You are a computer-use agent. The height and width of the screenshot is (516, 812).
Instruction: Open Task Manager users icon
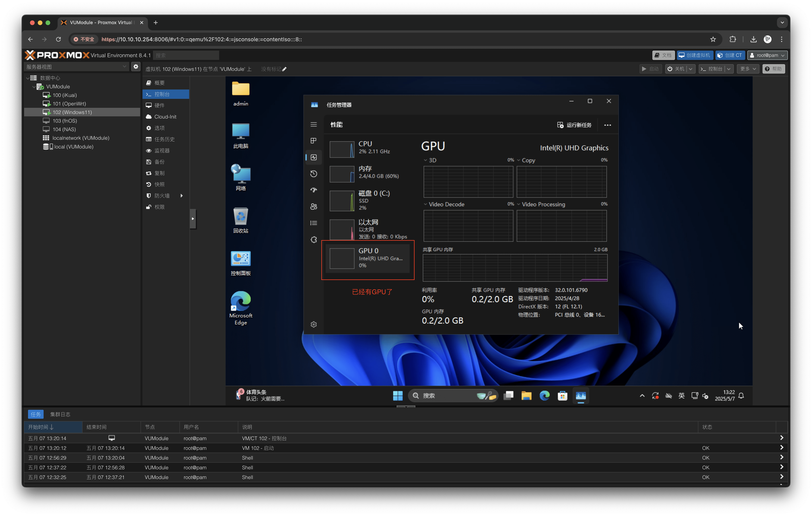[314, 207]
